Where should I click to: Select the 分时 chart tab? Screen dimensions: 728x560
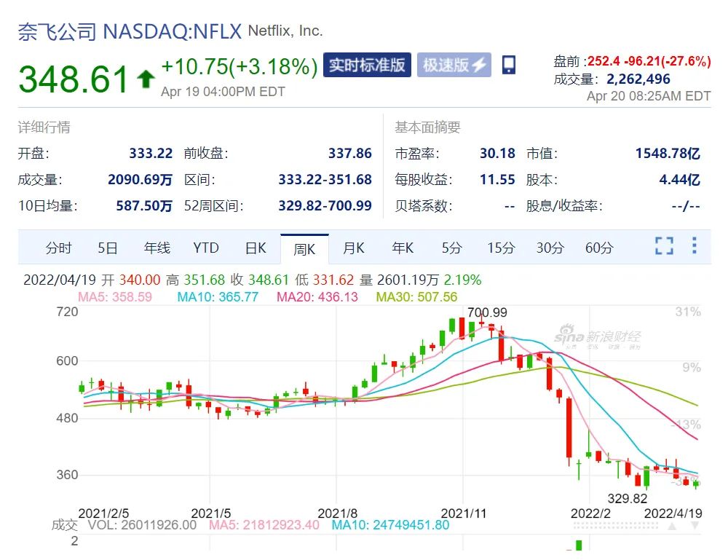58,248
